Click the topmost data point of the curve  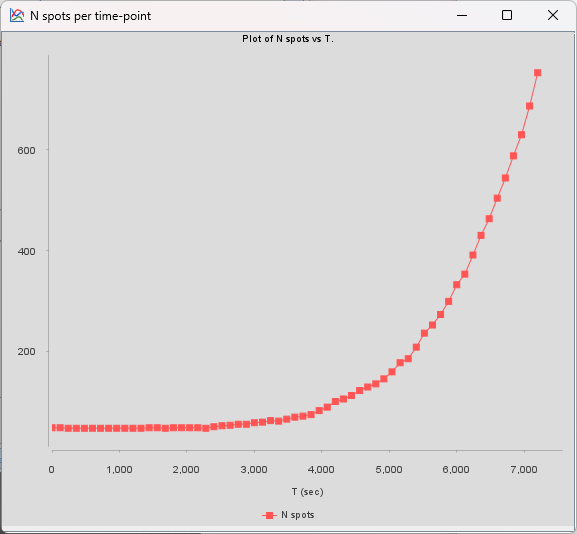point(537,73)
